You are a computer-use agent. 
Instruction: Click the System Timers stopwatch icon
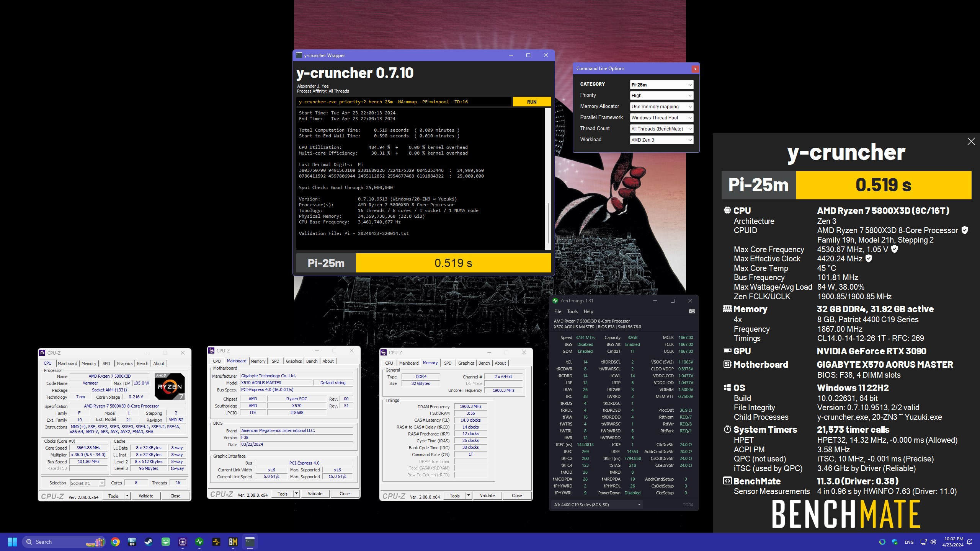727,429
